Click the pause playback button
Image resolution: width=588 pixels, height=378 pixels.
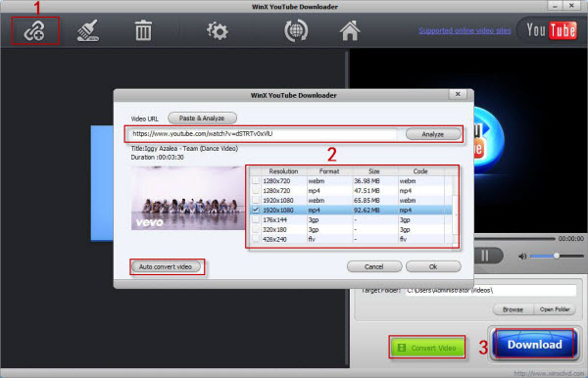point(484,256)
